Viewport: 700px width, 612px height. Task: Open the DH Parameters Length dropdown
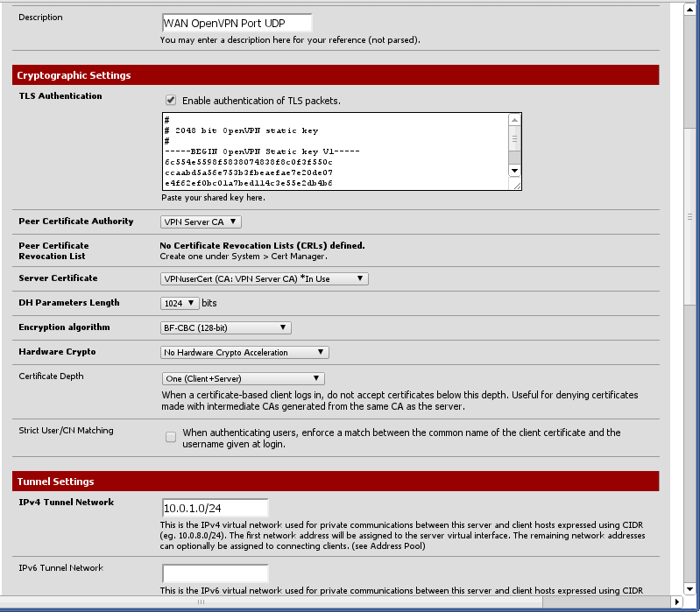(x=180, y=303)
